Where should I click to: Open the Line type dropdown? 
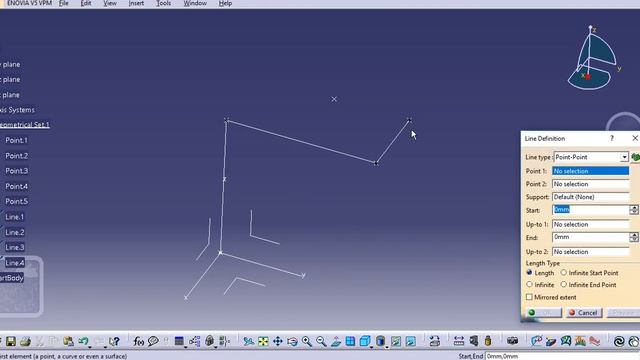624,157
